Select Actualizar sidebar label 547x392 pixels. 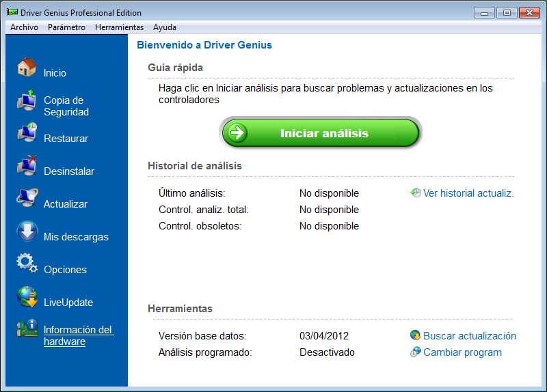pyautogui.click(x=66, y=204)
